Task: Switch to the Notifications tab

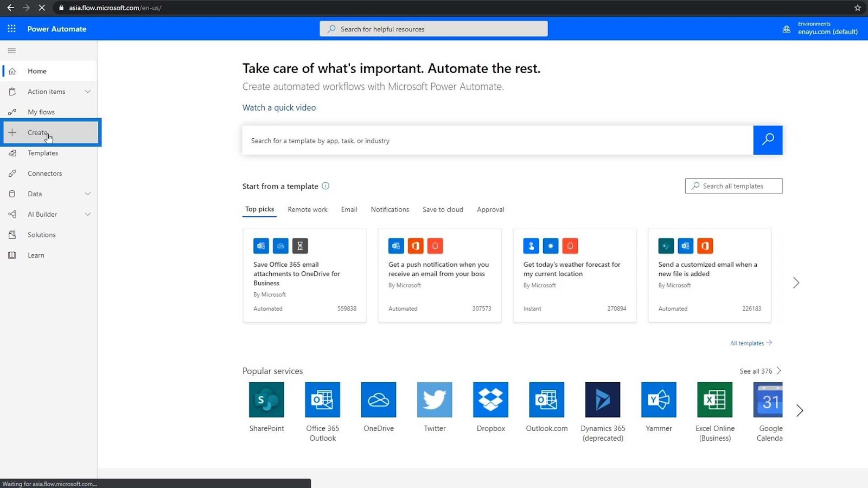Action: pos(390,209)
